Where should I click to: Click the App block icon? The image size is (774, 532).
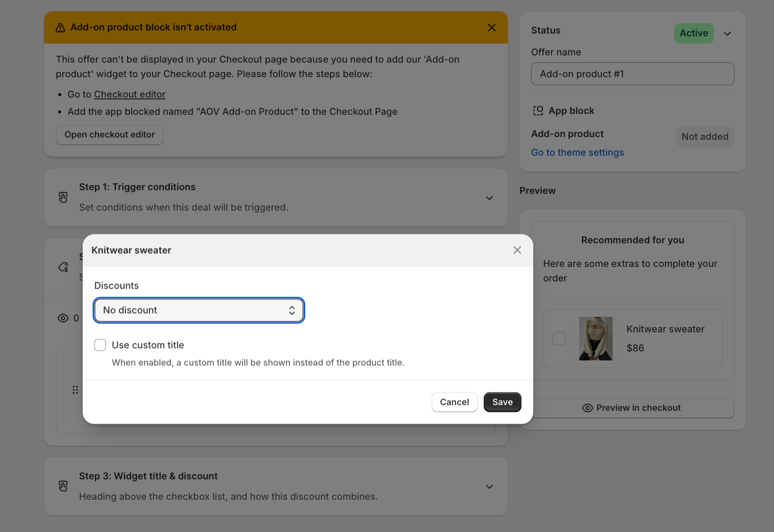click(538, 111)
